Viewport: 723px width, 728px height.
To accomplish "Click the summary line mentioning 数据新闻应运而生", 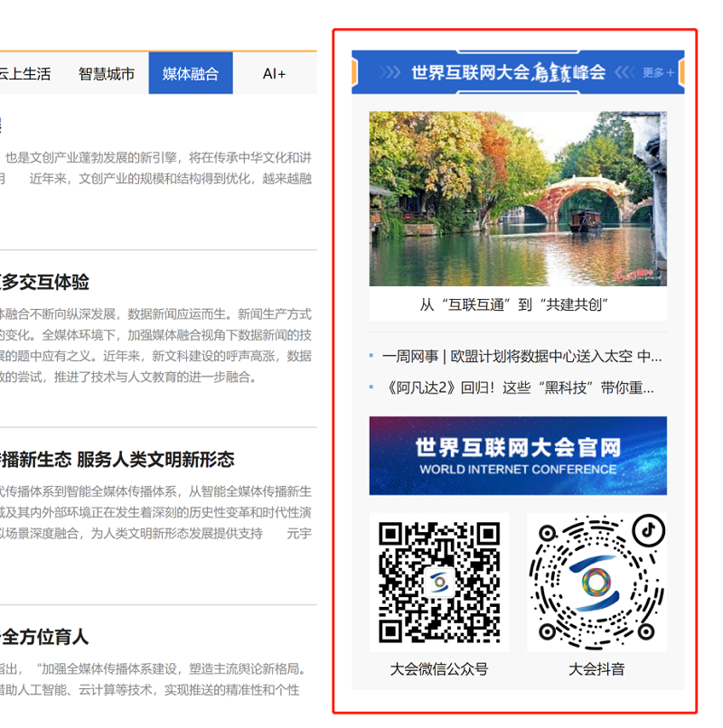I will (x=155, y=314).
